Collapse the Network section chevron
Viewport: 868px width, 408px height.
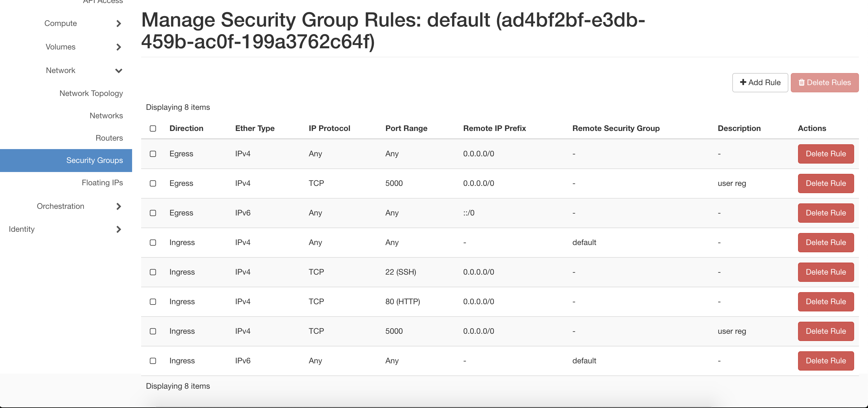coord(118,71)
